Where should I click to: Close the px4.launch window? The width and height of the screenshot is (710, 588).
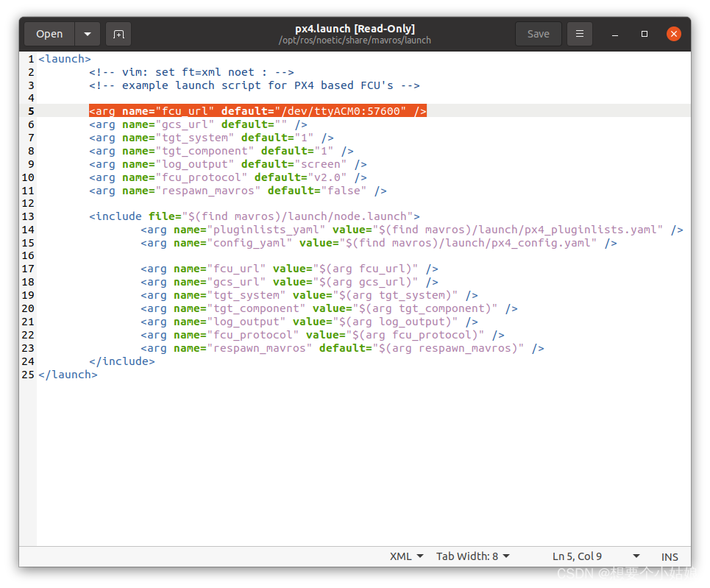point(673,34)
